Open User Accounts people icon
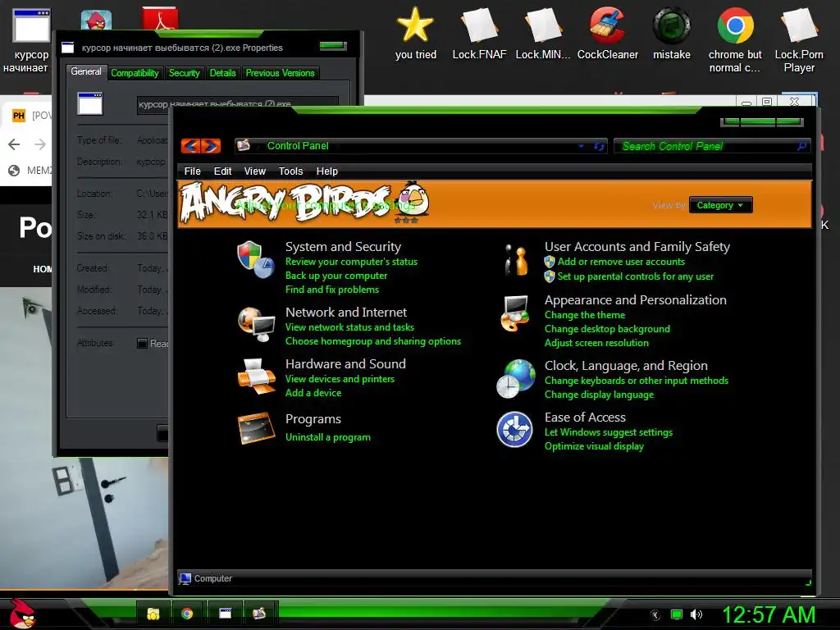This screenshot has height=630, width=840. click(x=516, y=260)
